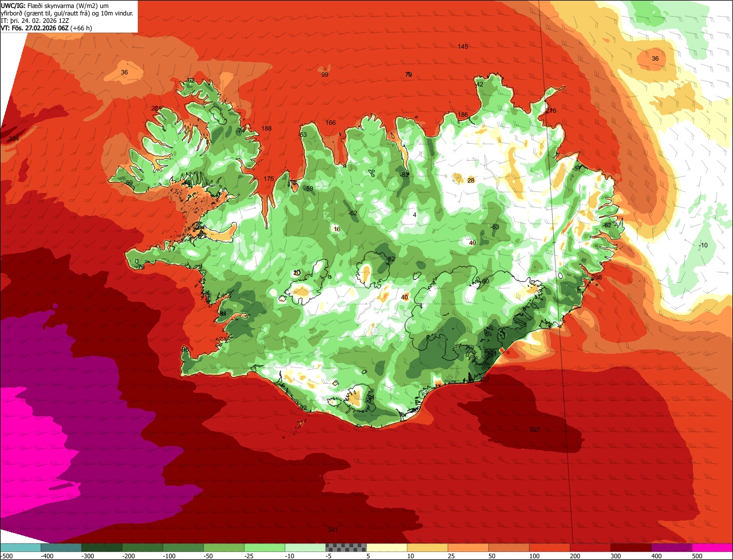This screenshot has width=733, height=560.
Task: Pick the orange legend swatch for 25 to 50
Action: pos(468,547)
